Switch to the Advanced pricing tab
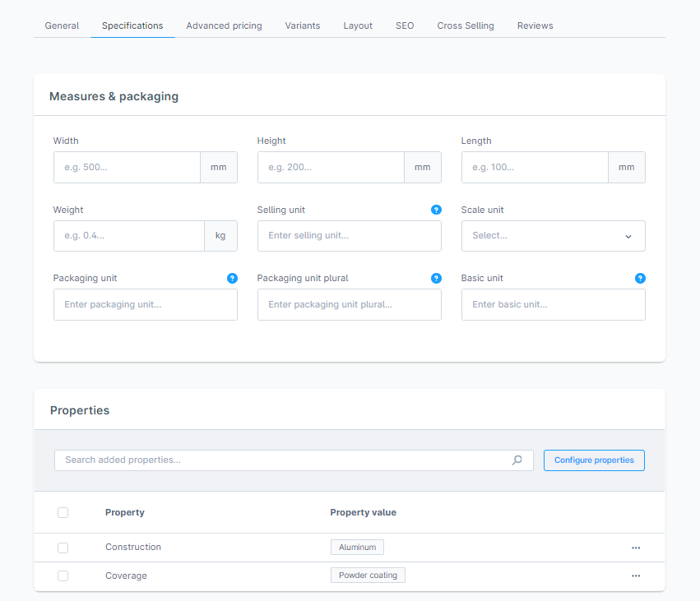 click(x=224, y=25)
